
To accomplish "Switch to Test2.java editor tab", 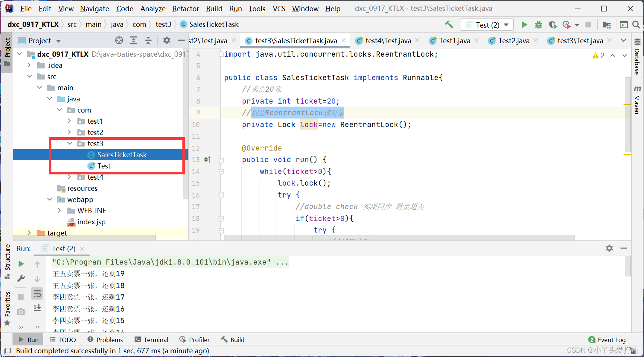I will tap(513, 41).
